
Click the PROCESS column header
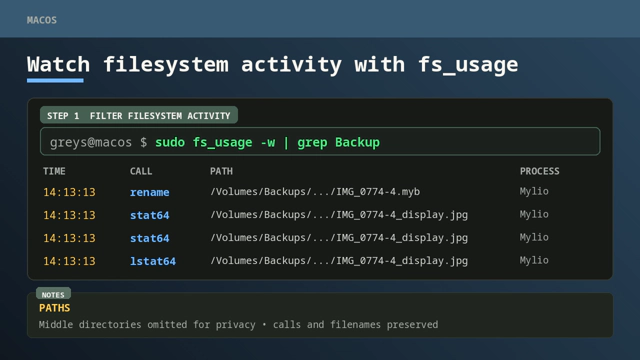click(x=539, y=171)
